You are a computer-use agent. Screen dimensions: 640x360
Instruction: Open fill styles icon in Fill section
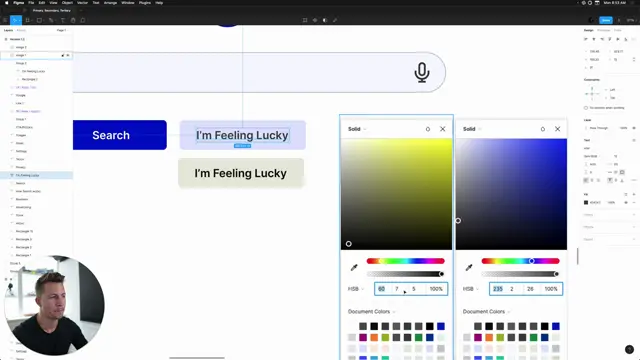click(x=626, y=195)
